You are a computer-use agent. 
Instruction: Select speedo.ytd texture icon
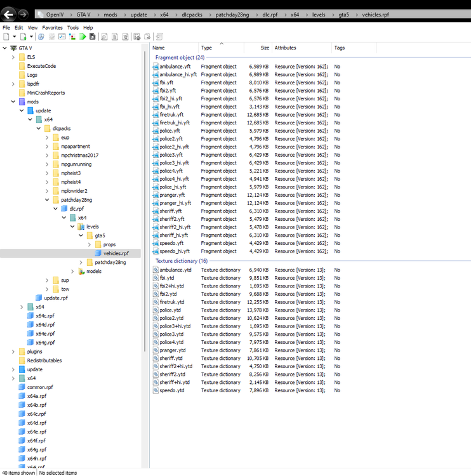[156, 390]
